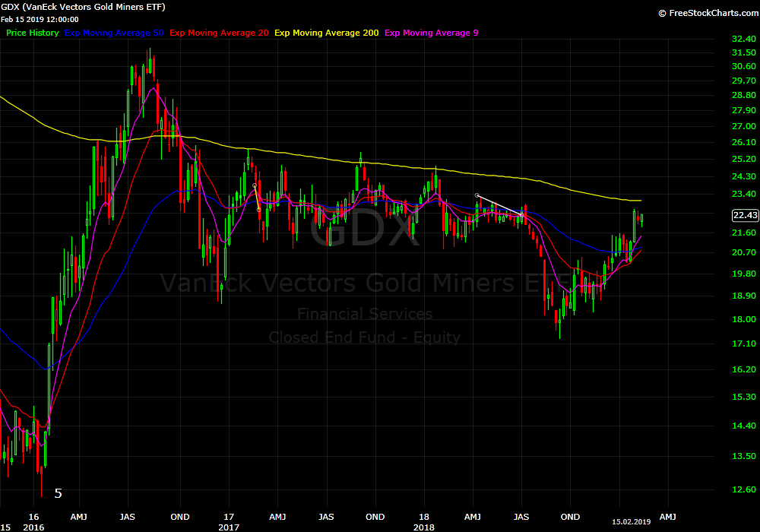Viewport: 760px width, 532px height.
Task: Select the 29.70 price level label
Action: point(744,81)
